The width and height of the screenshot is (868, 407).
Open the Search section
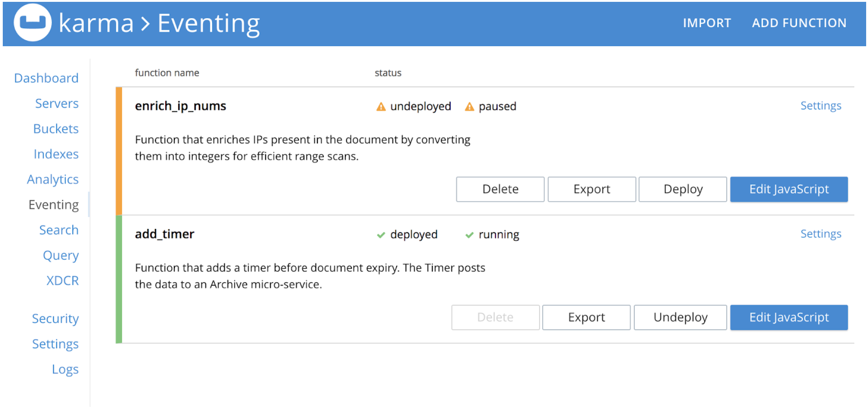click(59, 230)
